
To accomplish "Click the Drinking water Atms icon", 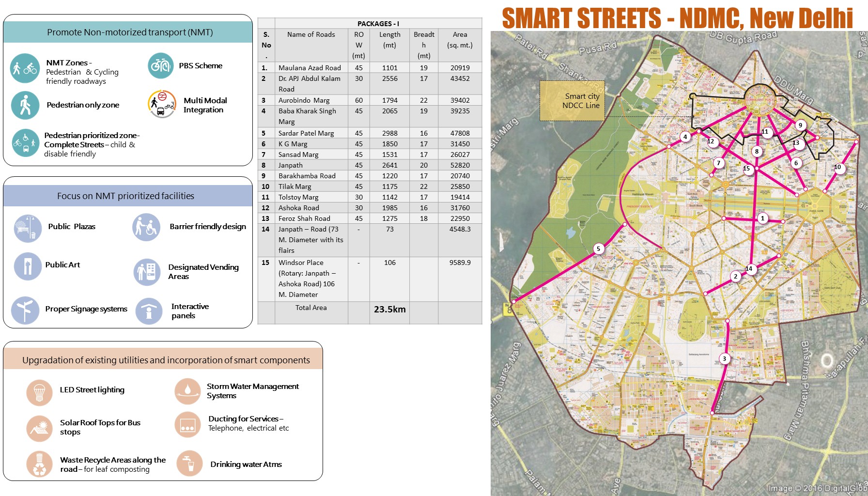I will (189, 464).
